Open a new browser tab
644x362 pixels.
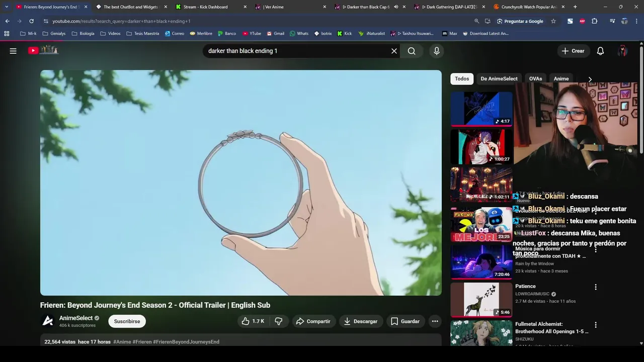[575, 7]
